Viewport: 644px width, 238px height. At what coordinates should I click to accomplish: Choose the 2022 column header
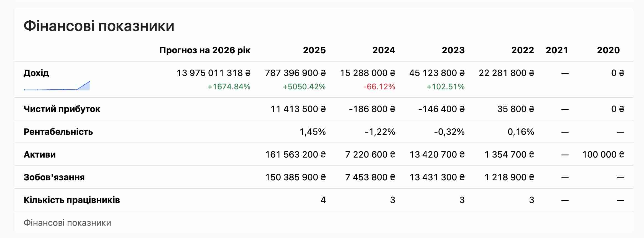(x=522, y=50)
